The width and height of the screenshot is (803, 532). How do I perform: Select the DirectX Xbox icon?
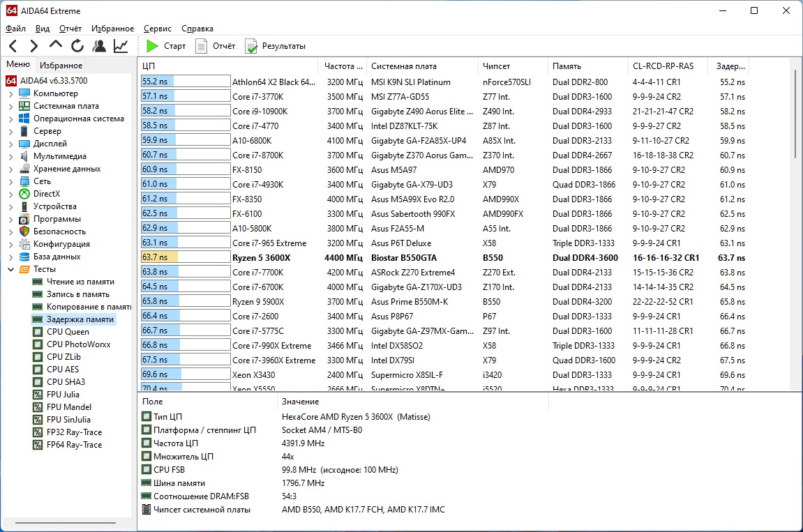tap(24, 194)
